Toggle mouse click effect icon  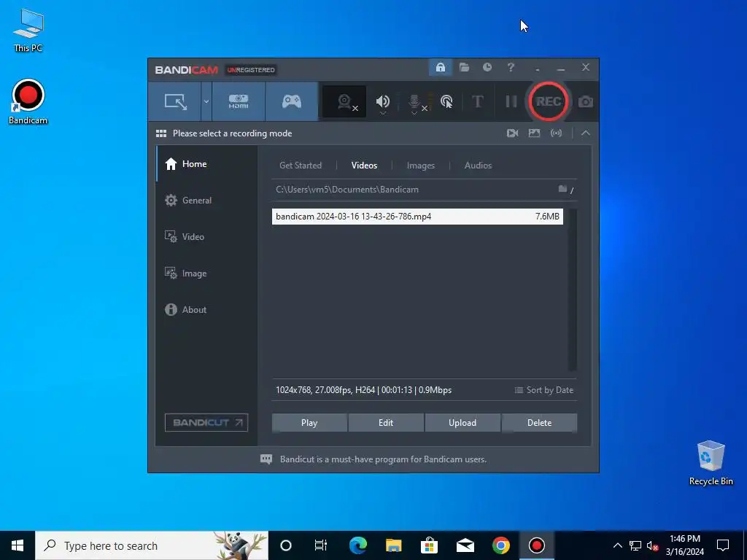[446, 101]
